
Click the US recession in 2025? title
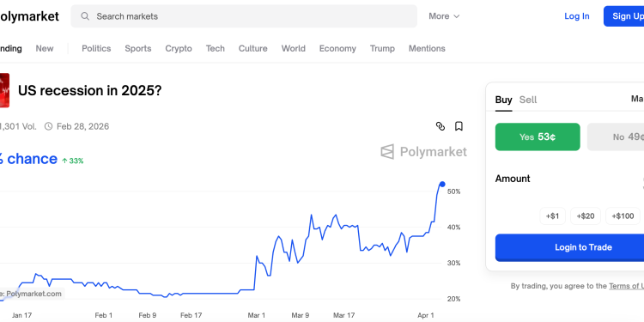(89, 90)
